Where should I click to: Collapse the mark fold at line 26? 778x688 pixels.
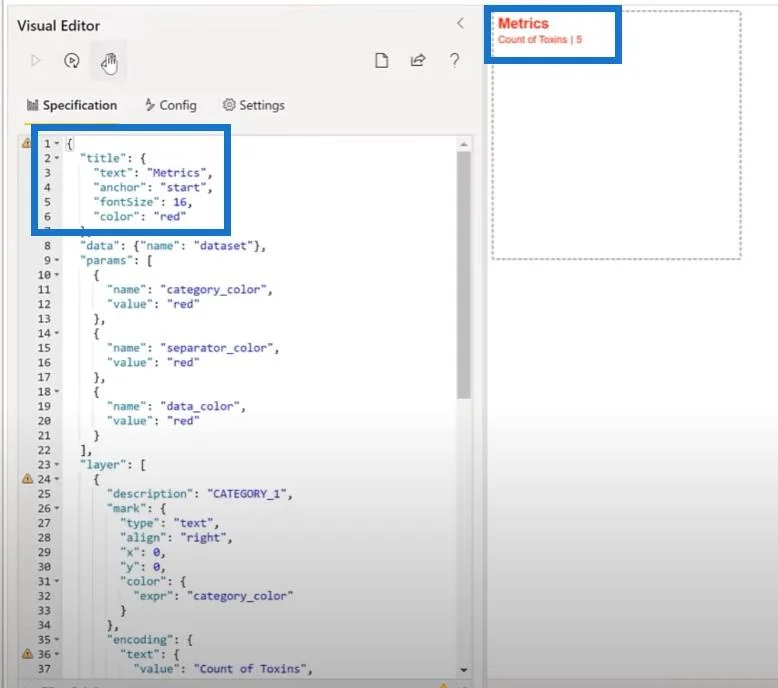pos(57,508)
